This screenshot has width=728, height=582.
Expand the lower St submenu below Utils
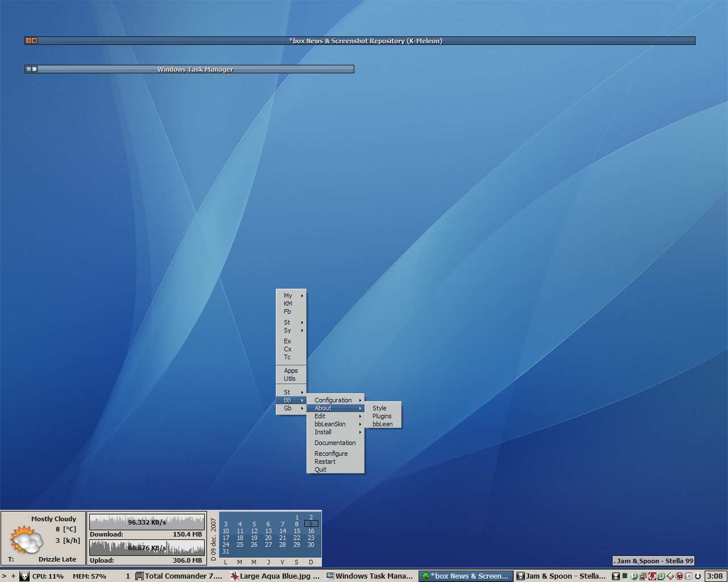tap(291, 392)
